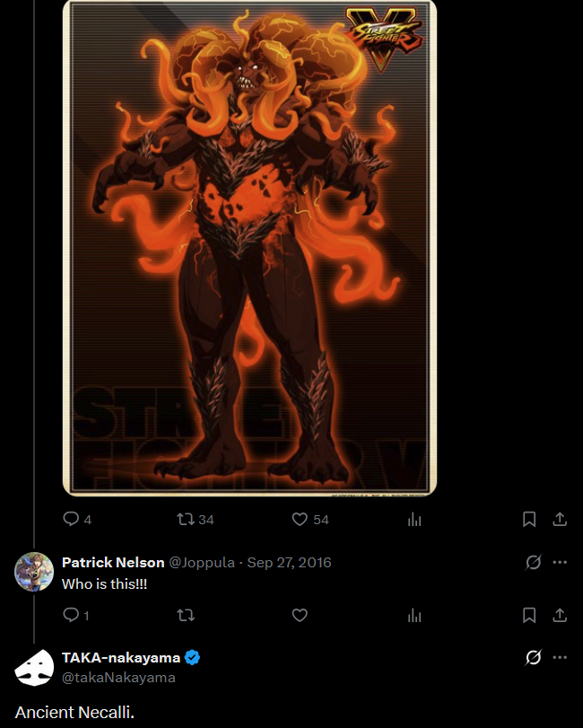This screenshot has height=728, width=583.
Task: Open Patrick Nelson's profile name link
Action: [113, 562]
